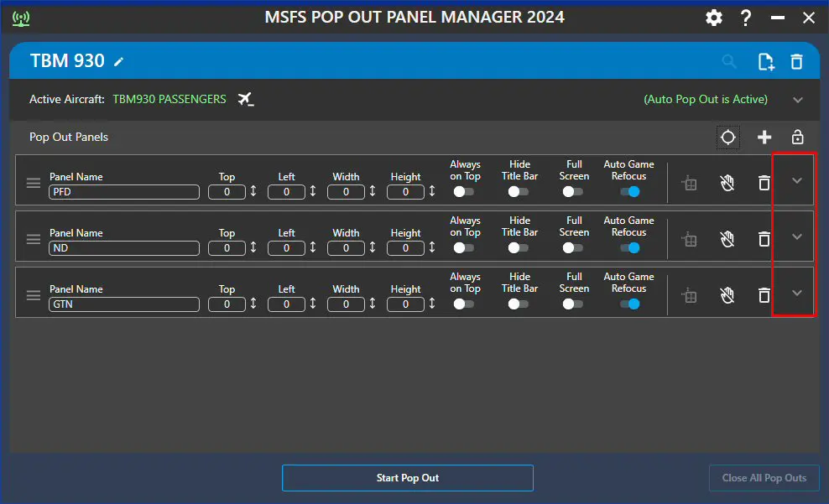Adjust ND Width value with its arrows

coord(373,247)
